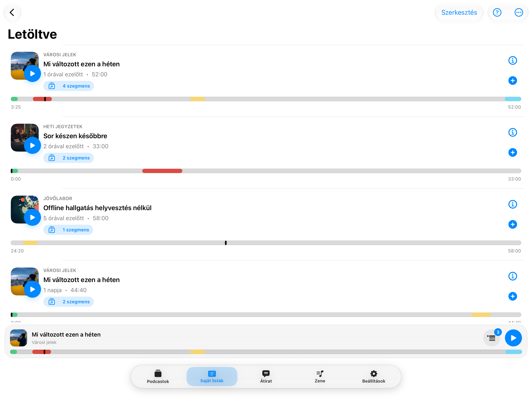Open the 2 szegmens chip of the 44:40 episode

69,302
